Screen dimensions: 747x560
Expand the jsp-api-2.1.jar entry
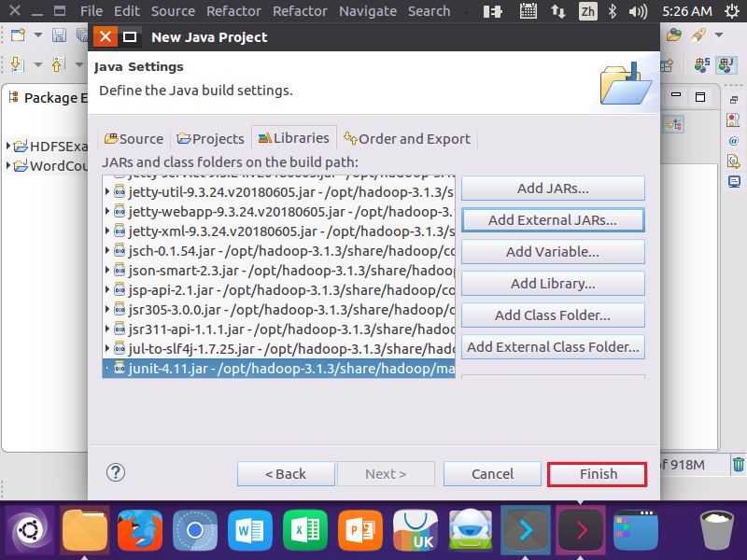pos(107,289)
